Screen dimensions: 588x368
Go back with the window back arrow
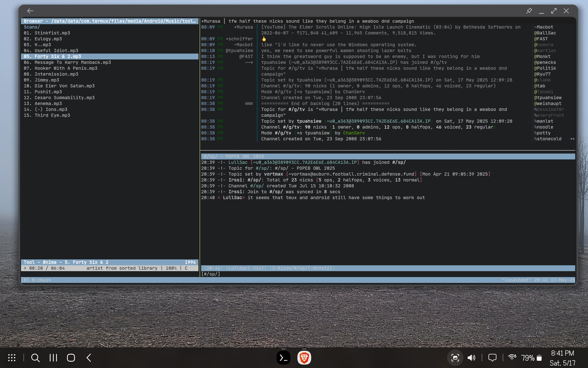click(x=30, y=11)
